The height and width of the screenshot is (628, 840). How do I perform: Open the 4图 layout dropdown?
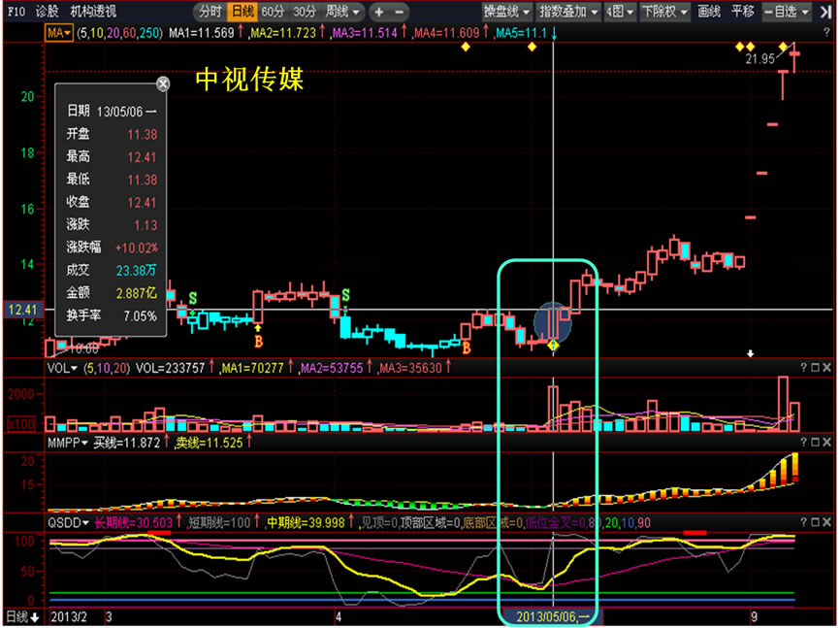coord(620,12)
